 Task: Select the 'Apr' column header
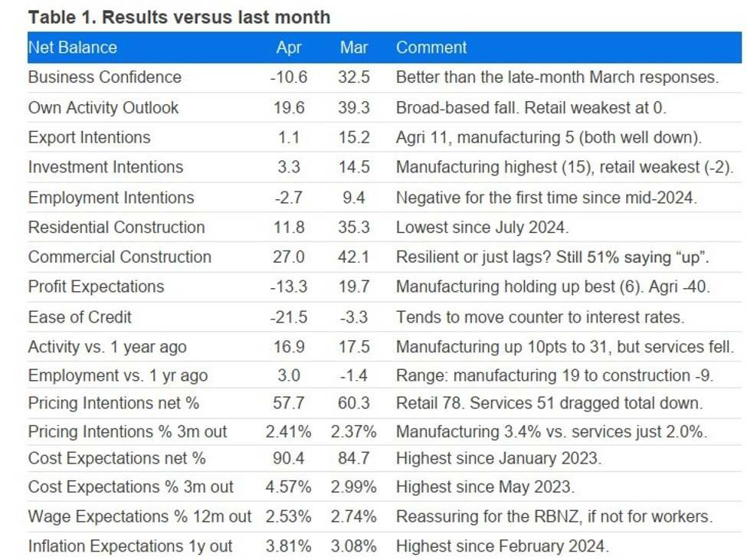tap(289, 47)
